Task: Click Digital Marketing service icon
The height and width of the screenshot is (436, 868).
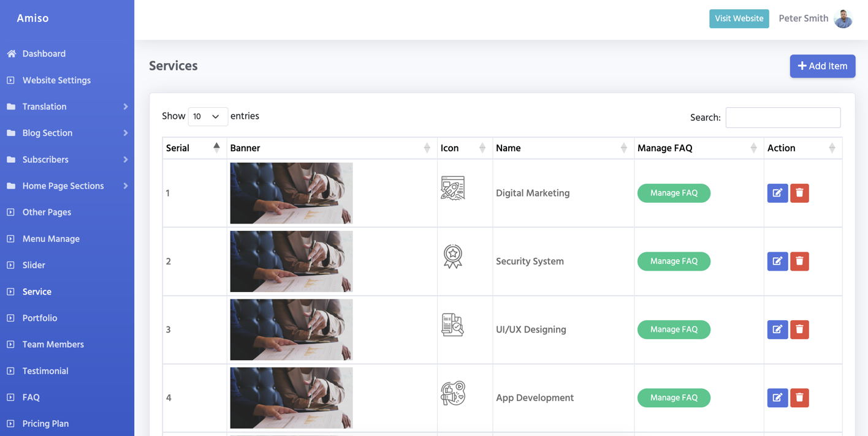Action: coord(452,188)
